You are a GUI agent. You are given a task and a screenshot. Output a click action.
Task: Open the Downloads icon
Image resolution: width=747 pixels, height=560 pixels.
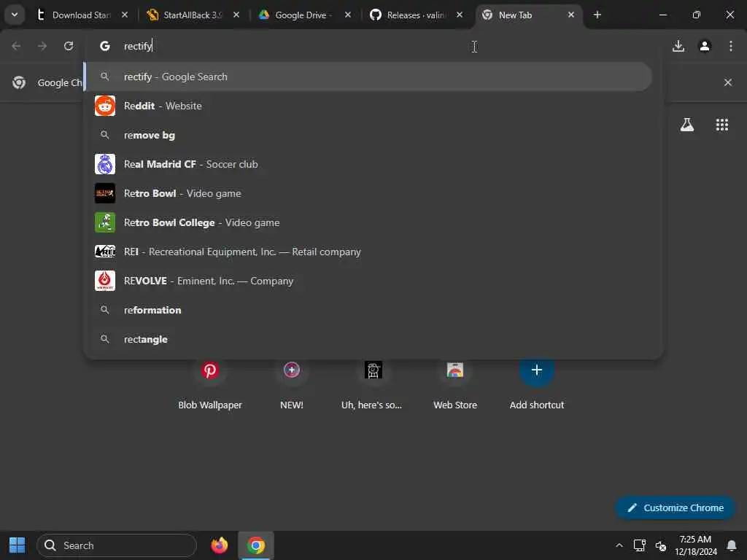[x=678, y=46]
